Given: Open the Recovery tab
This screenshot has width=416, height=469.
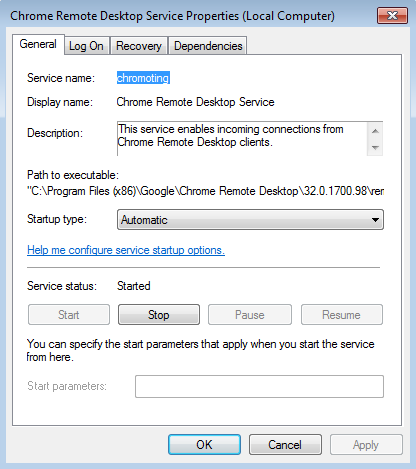Looking at the screenshot, I should click(139, 46).
